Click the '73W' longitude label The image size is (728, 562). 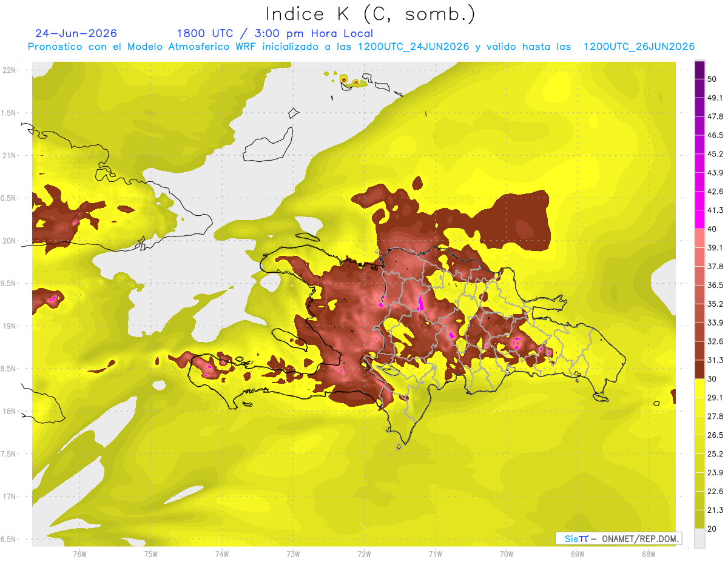point(293,554)
